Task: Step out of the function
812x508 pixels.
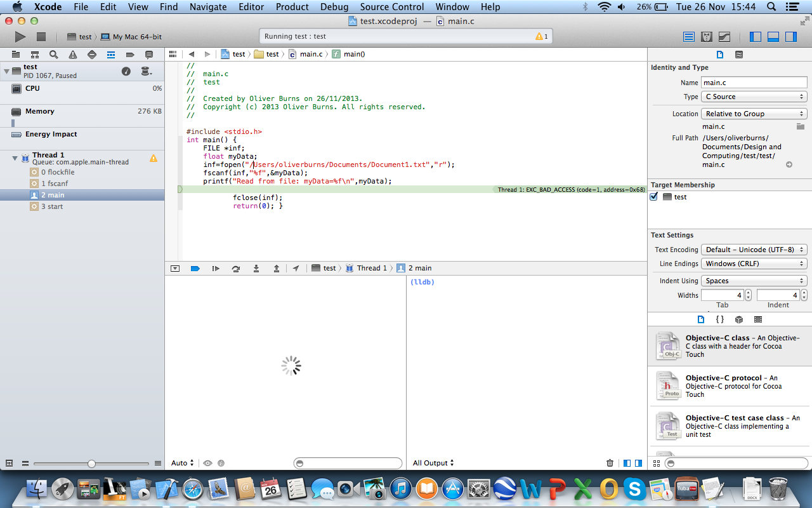Action: [x=277, y=269]
